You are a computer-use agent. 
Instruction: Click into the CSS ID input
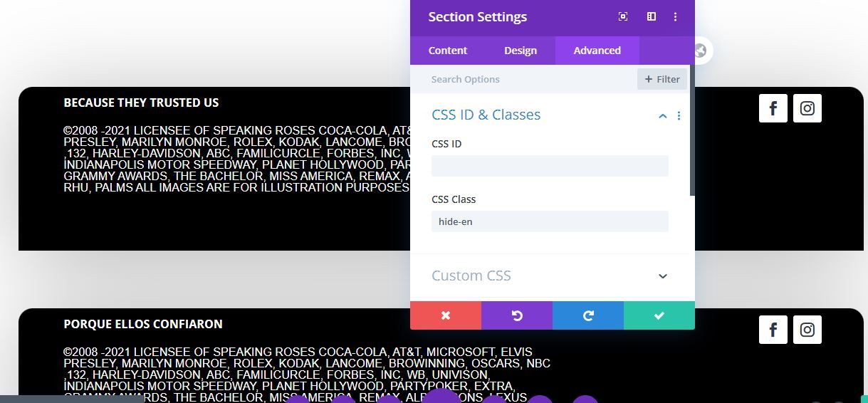pos(550,166)
